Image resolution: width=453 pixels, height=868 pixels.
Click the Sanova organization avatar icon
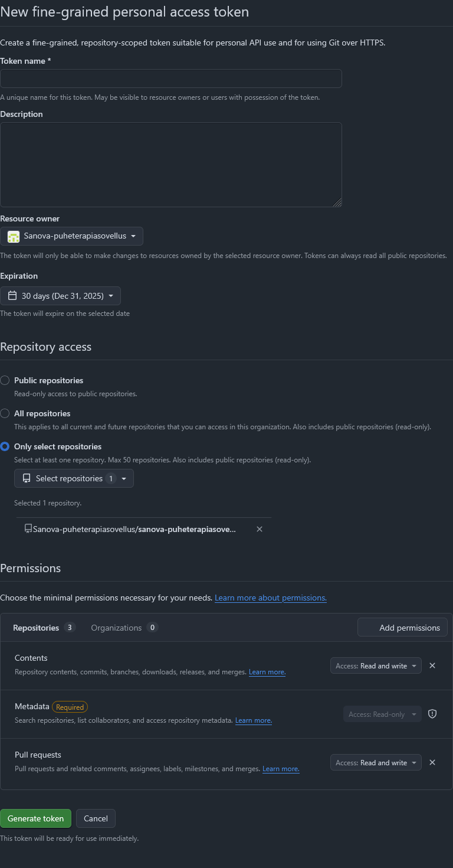click(x=14, y=236)
